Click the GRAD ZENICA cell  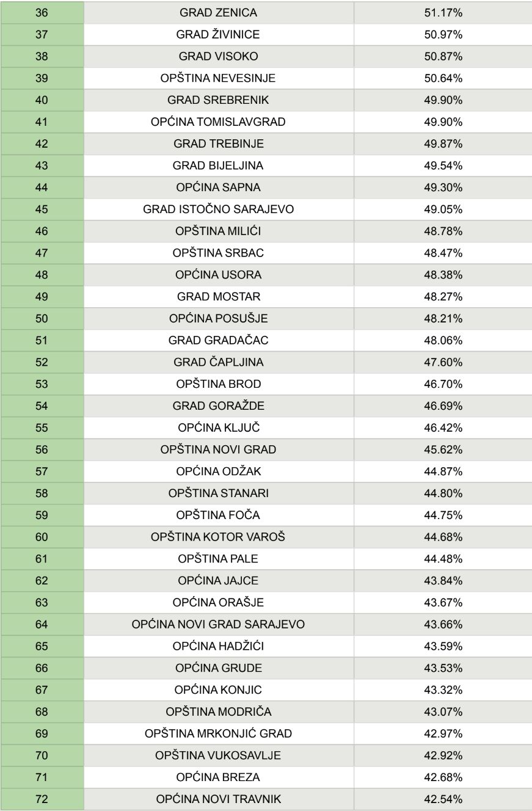tap(219, 13)
